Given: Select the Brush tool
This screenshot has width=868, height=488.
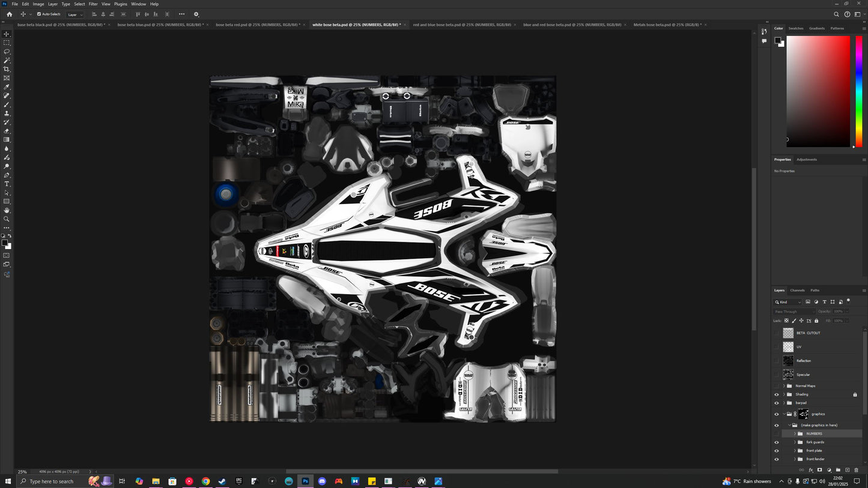Looking at the screenshot, I should coord(7,104).
